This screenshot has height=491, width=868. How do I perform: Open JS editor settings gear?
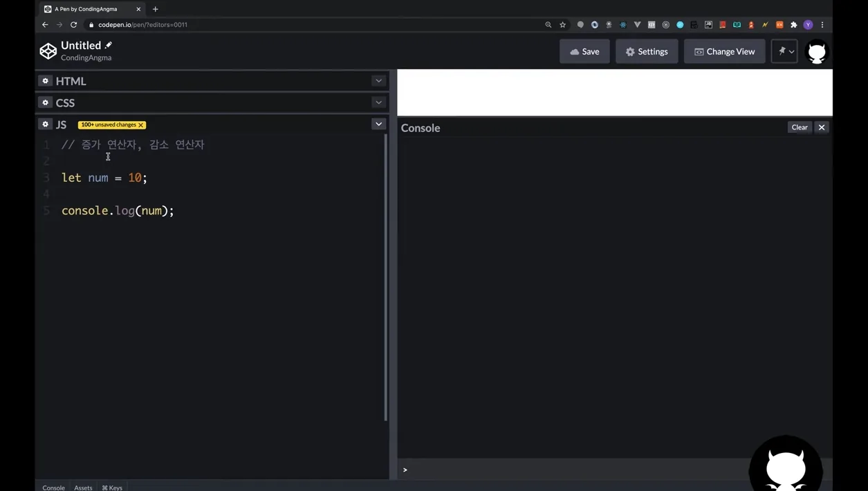[x=45, y=124]
